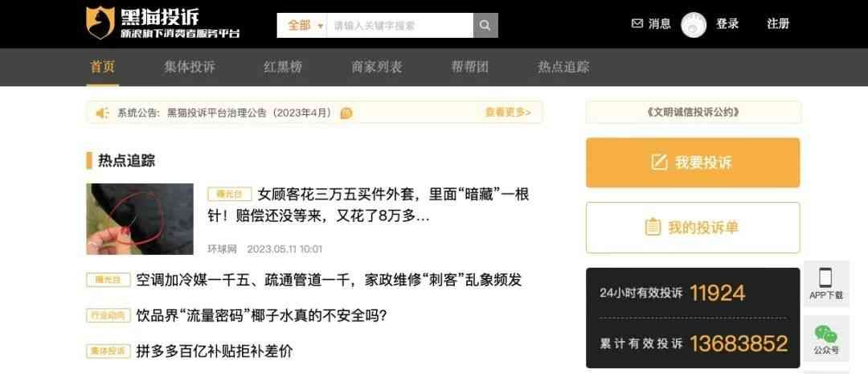Click the 我要投诉 button
Screen dimensions: 868x374
pyautogui.click(x=693, y=162)
